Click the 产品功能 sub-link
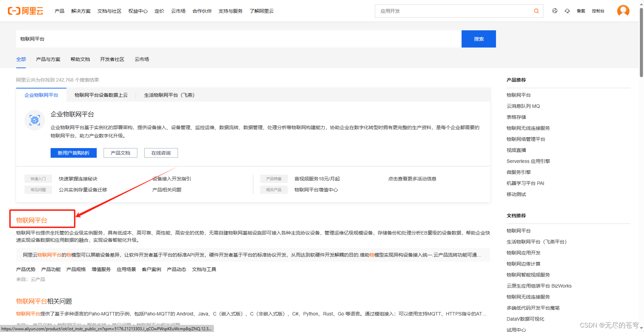Image resolution: width=644 pixels, height=332 pixels. click(51, 269)
